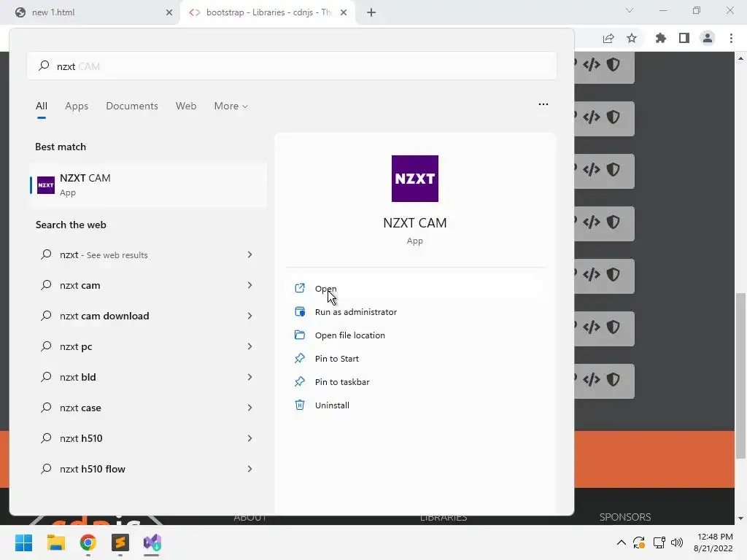Click the pin icon beside Pin to taskbar

(x=300, y=381)
